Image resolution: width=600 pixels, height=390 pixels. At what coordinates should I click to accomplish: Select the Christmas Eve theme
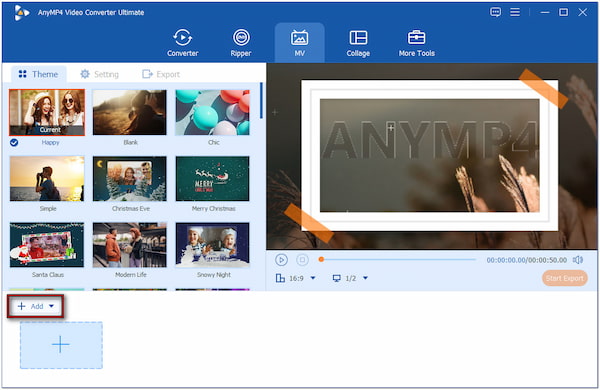click(130, 178)
